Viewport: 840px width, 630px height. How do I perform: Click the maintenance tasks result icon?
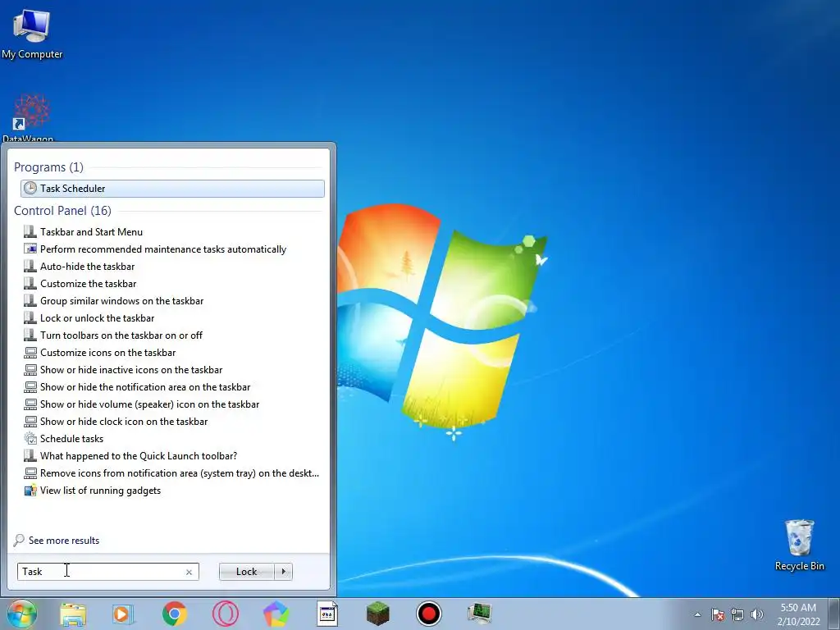pos(30,249)
